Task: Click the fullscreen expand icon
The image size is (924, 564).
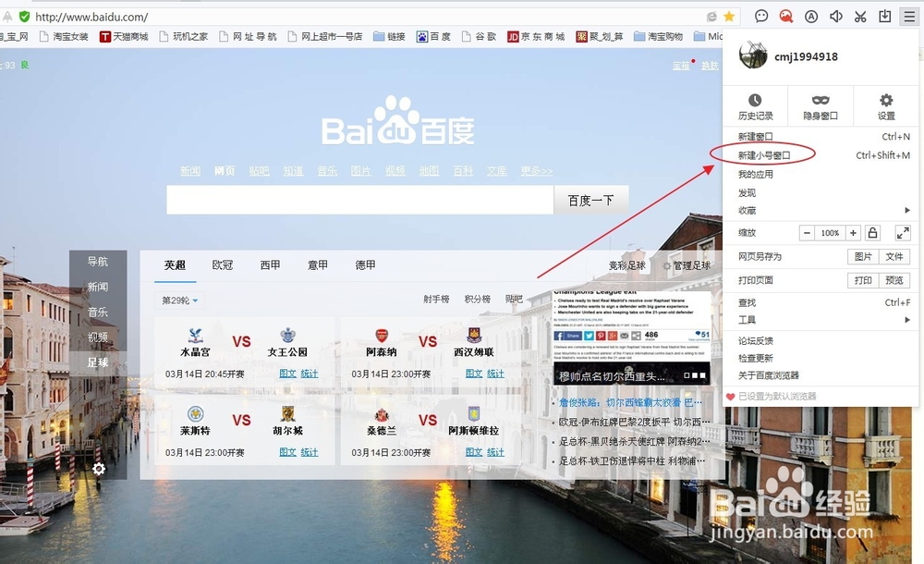Action: tap(903, 233)
